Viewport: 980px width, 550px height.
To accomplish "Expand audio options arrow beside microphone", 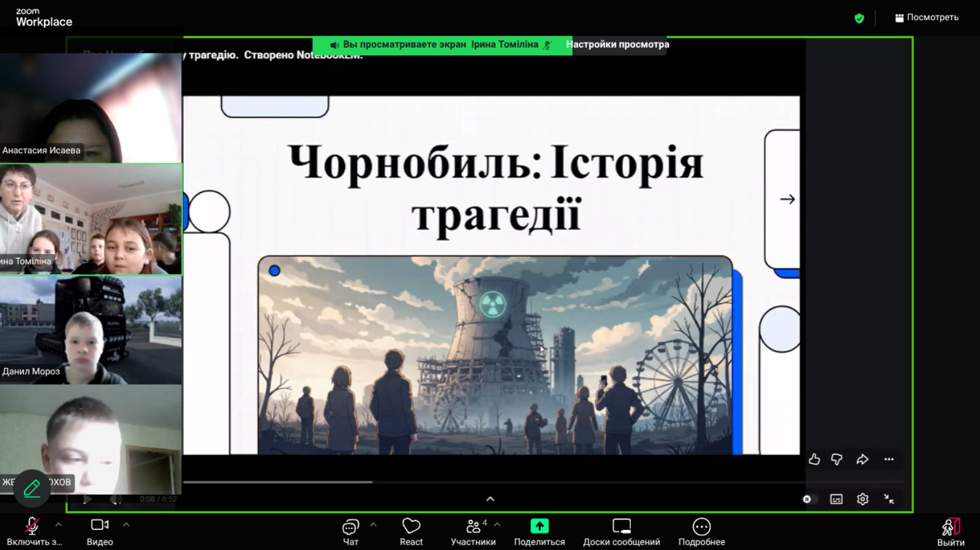I will (59, 525).
